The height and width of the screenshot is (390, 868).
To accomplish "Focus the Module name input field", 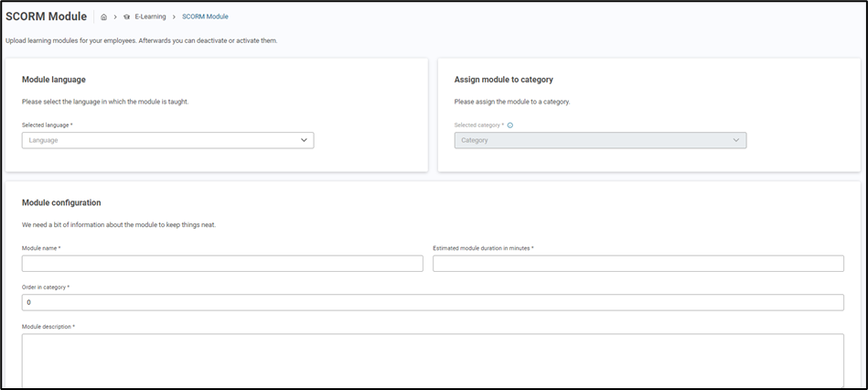I will (222, 264).
